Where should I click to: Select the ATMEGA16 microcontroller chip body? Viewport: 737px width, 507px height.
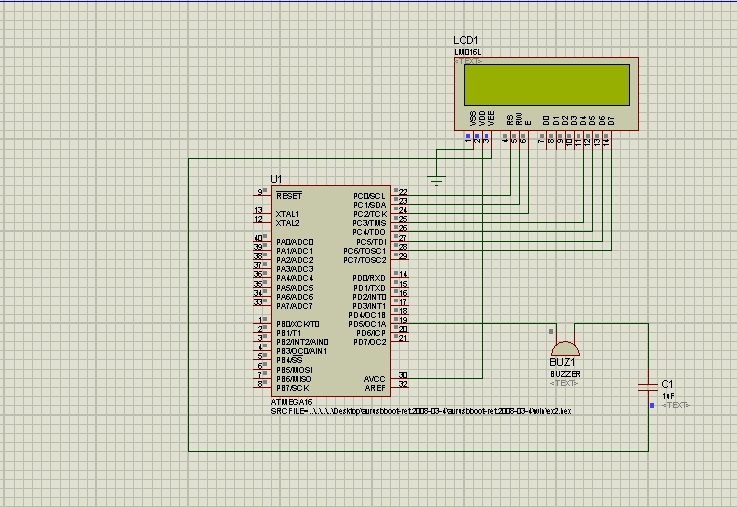click(330, 290)
